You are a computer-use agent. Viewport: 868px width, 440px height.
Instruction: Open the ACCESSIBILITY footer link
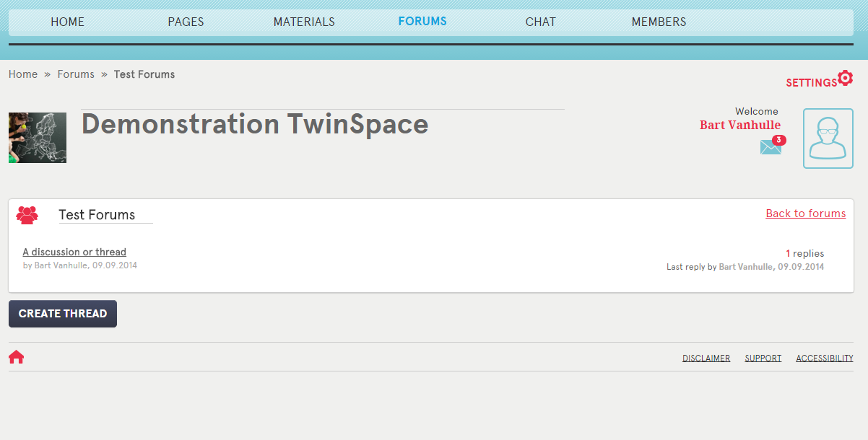pyautogui.click(x=825, y=358)
